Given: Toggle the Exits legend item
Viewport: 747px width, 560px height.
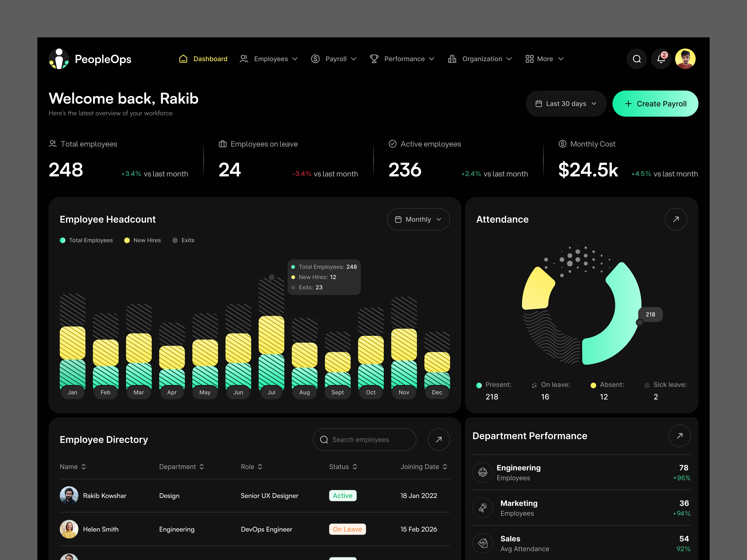Looking at the screenshot, I should point(183,240).
